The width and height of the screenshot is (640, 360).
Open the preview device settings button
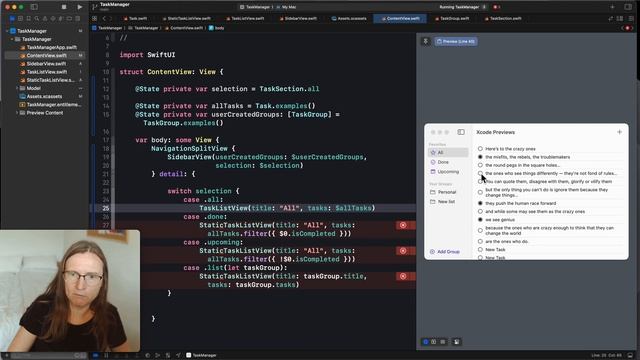tap(456, 342)
